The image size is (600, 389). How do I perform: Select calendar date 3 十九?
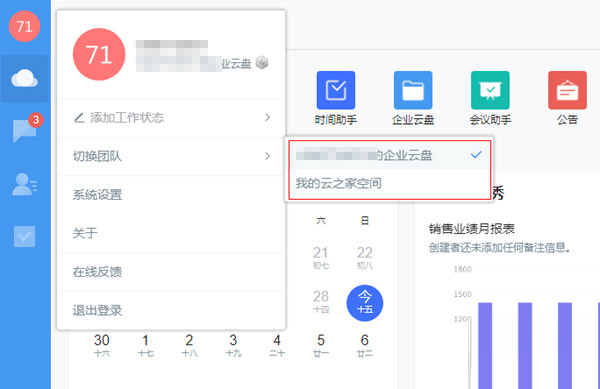click(x=233, y=345)
